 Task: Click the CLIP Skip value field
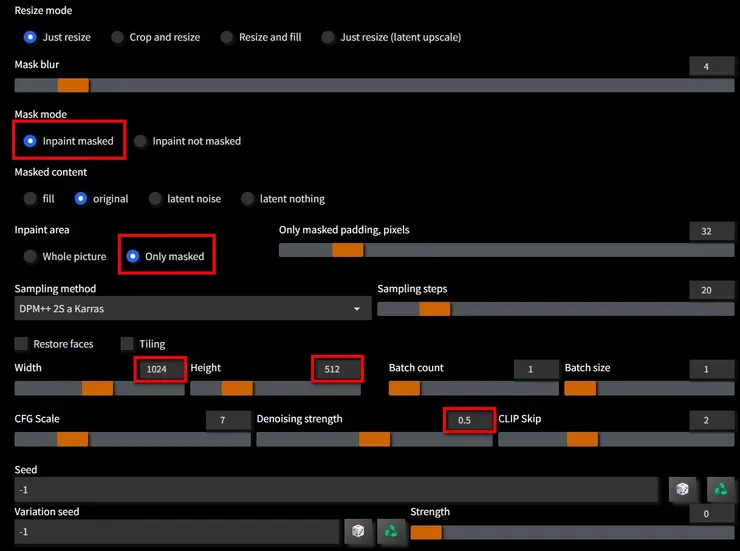click(x=712, y=420)
